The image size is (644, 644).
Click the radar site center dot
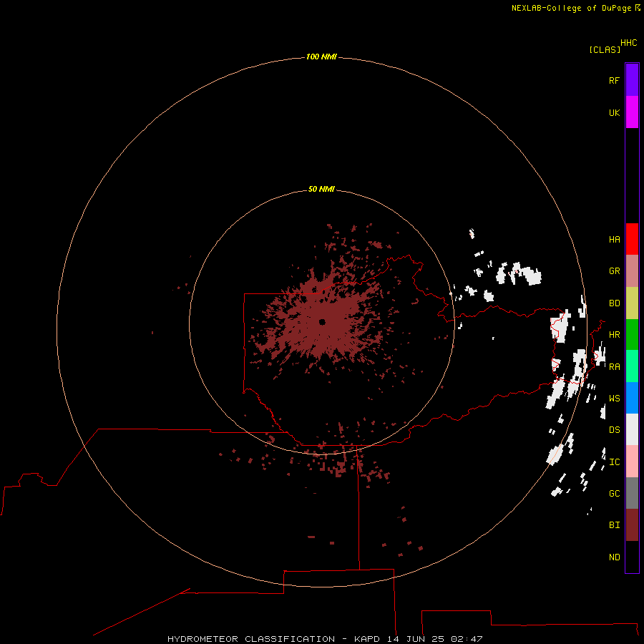point(322,322)
